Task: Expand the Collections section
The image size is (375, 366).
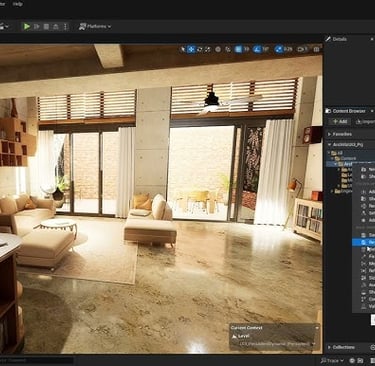Action: click(329, 347)
